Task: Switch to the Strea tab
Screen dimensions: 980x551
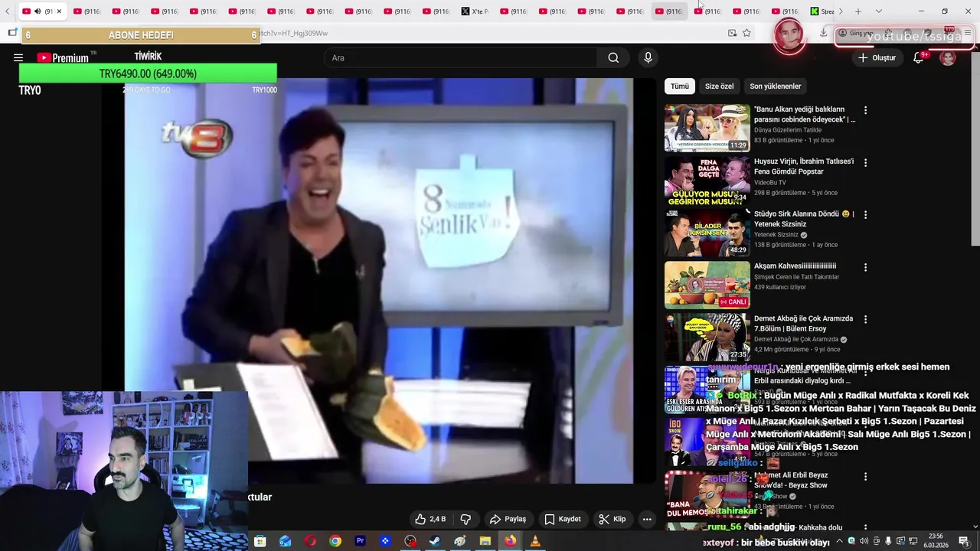Action: coord(822,11)
